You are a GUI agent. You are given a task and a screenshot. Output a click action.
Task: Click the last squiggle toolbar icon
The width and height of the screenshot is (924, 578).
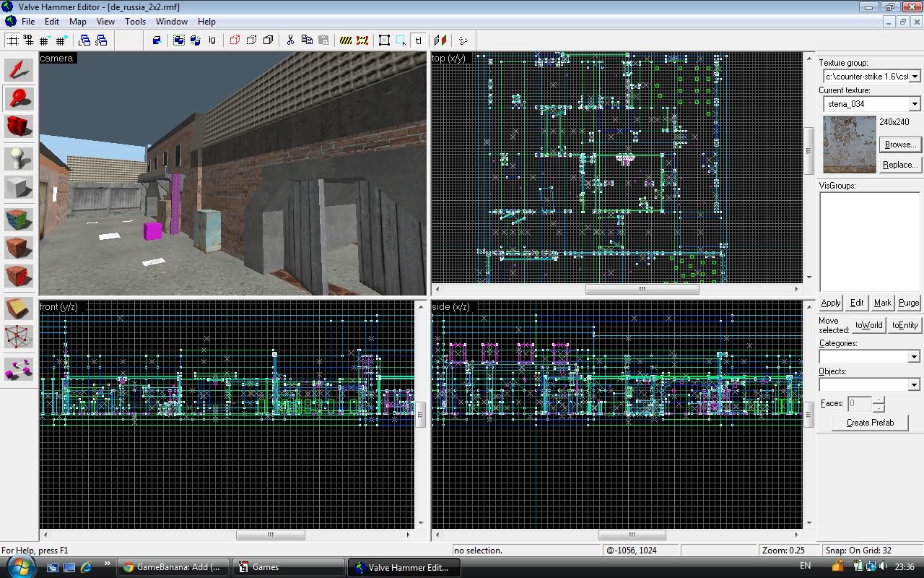(463, 40)
